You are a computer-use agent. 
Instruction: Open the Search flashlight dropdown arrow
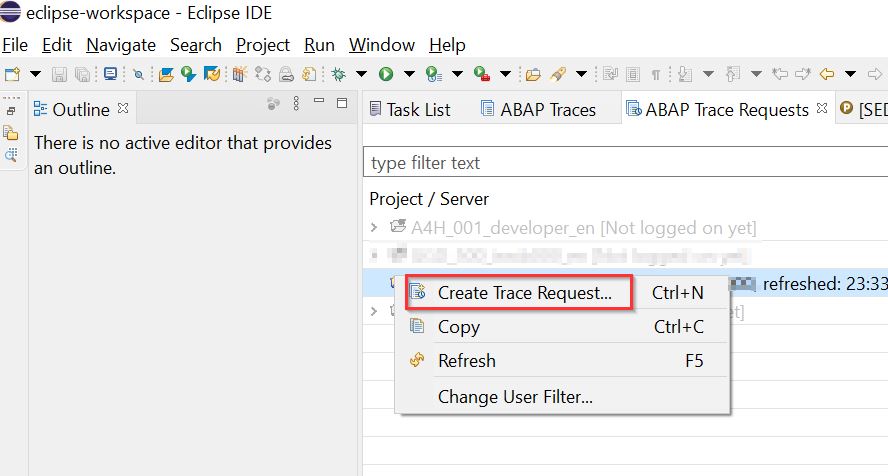pos(582,74)
